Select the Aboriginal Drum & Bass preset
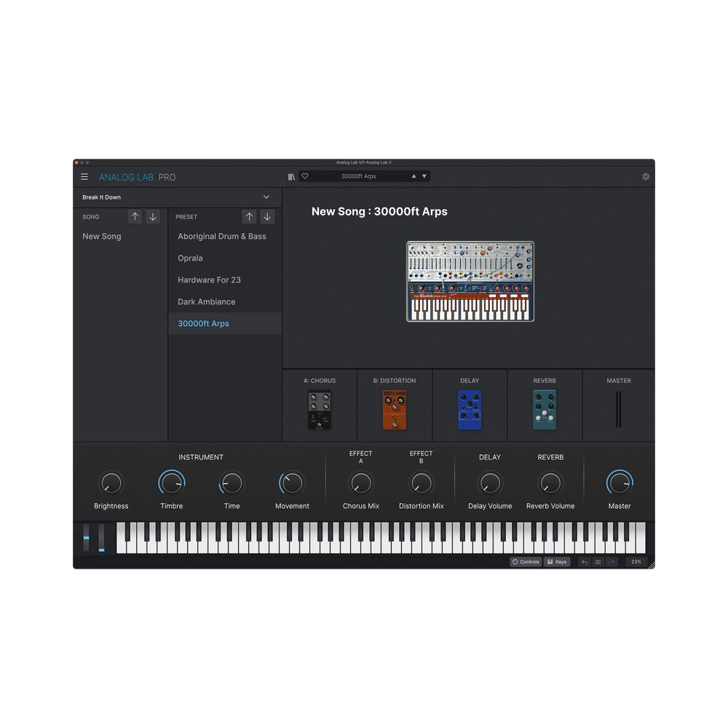 click(x=221, y=236)
